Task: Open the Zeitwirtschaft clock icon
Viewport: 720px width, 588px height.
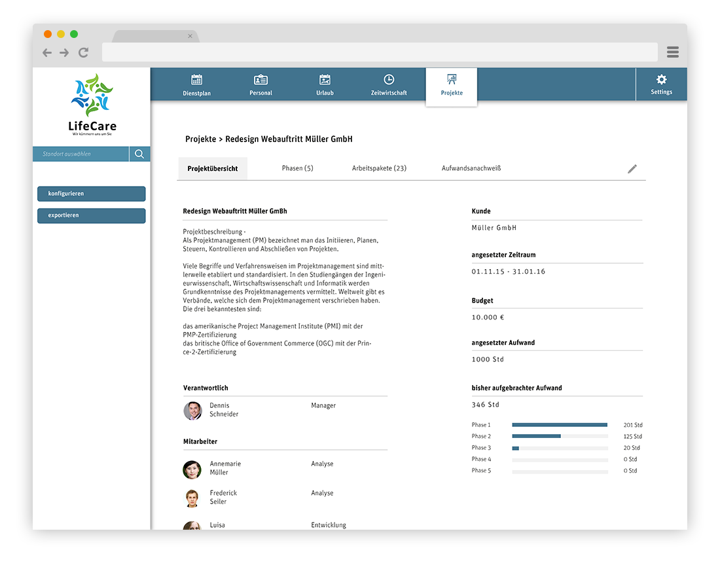Action: coord(389,80)
